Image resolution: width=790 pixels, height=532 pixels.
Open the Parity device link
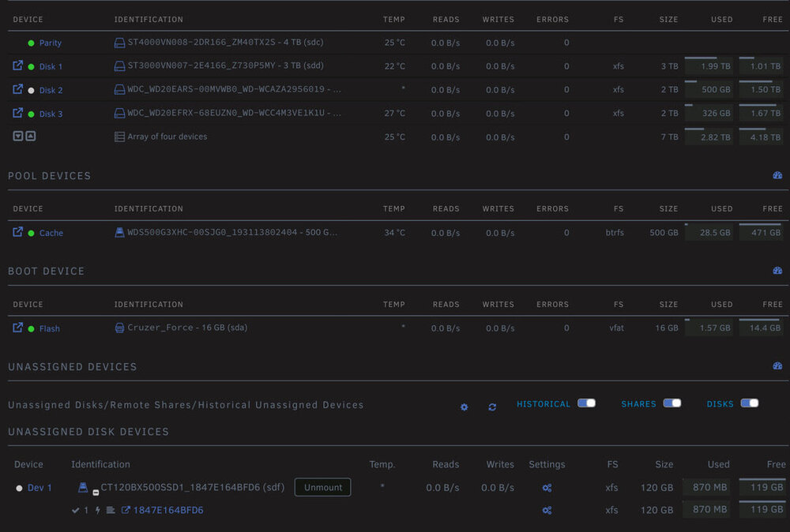[51, 43]
